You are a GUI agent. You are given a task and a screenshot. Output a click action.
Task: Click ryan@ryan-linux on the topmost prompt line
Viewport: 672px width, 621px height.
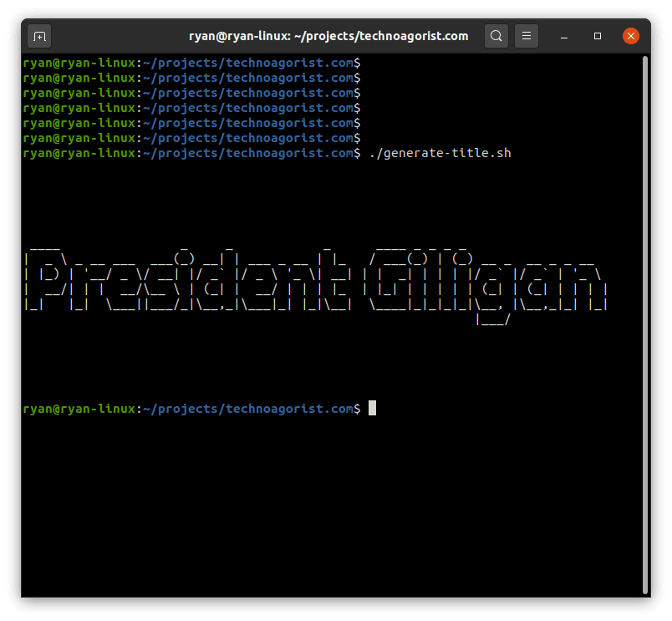click(x=79, y=63)
